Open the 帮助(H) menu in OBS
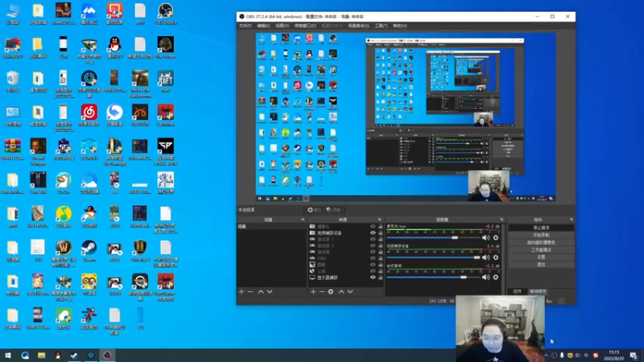The width and height of the screenshot is (644, 362). (399, 26)
